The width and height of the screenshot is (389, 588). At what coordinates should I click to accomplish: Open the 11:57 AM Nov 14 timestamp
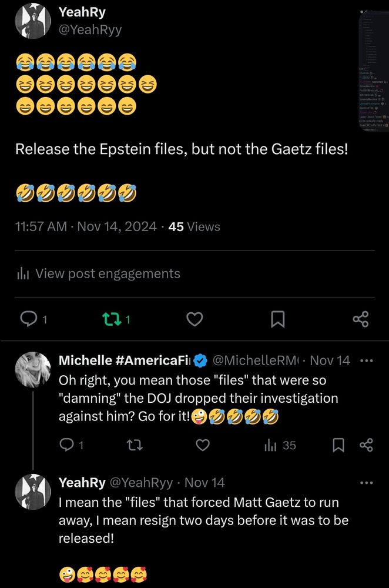tap(86, 226)
